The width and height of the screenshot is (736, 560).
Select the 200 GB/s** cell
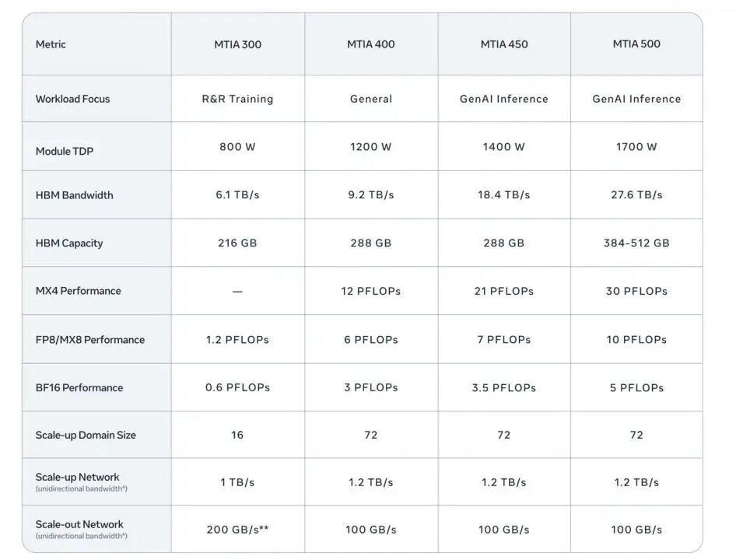tap(237, 530)
